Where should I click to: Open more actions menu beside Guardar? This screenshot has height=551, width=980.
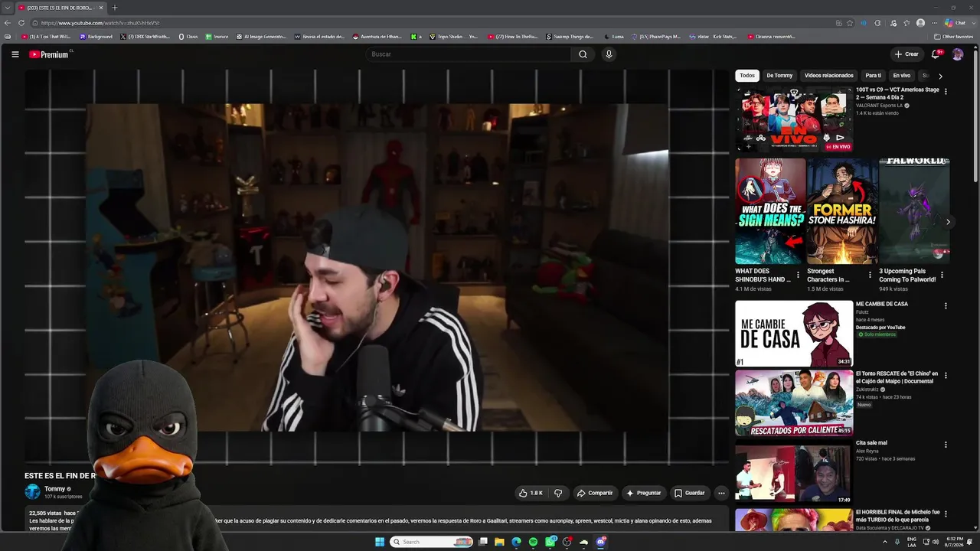click(721, 493)
